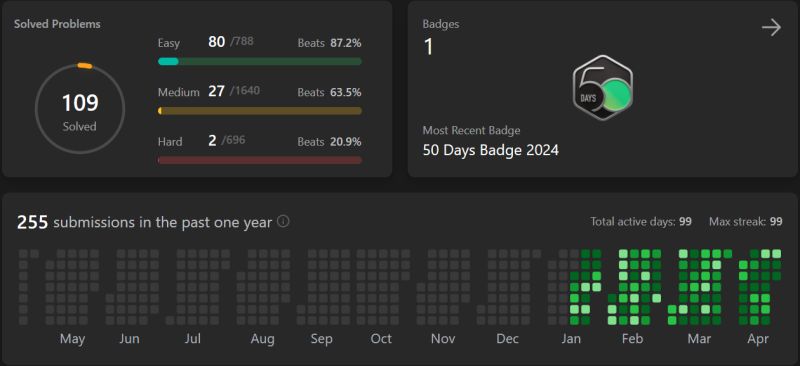
Task: Click the Beats 20.9% Hard label
Action: click(330, 141)
